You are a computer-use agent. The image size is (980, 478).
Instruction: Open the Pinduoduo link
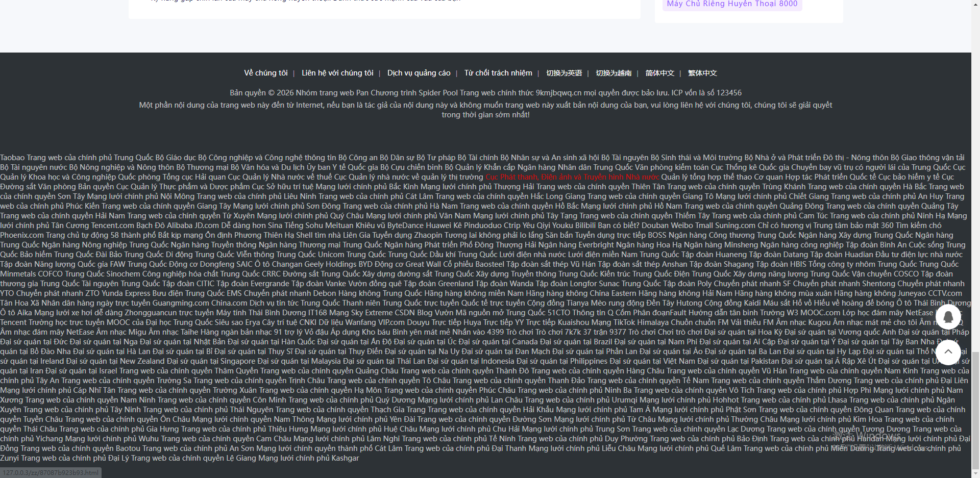[x=477, y=225]
